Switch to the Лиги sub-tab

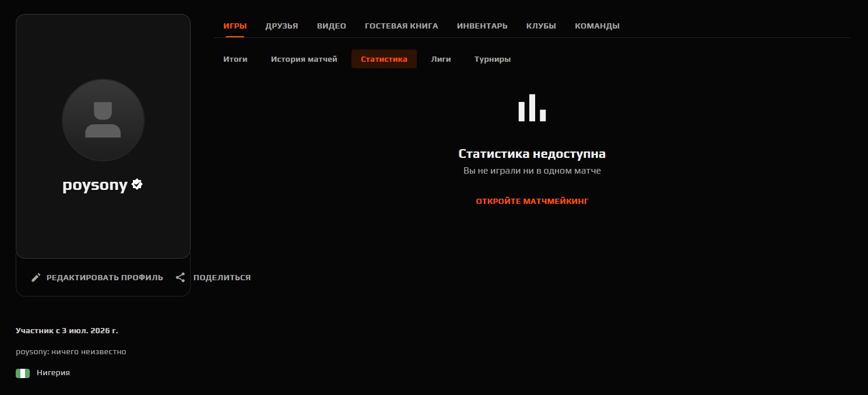pyautogui.click(x=441, y=59)
